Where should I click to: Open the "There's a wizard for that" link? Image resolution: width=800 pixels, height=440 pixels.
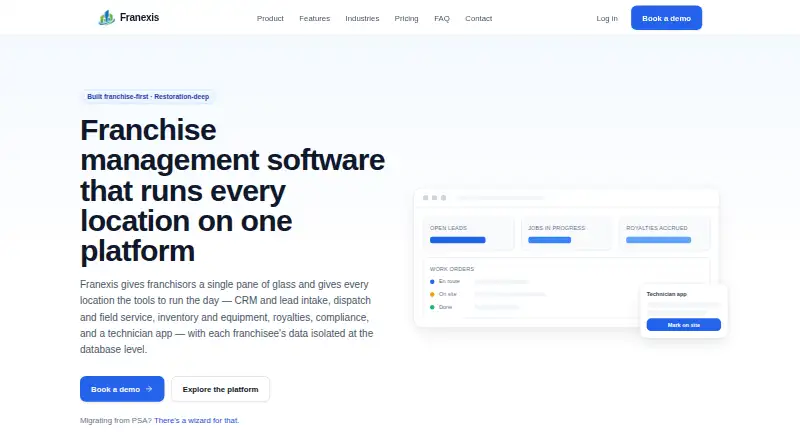click(x=196, y=421)
